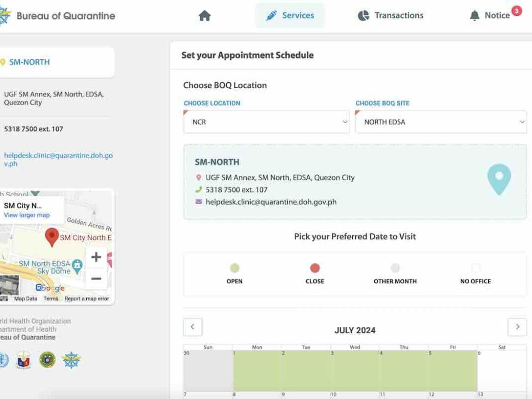532x399 pixels.
Task: Click the Bureau of Quarantine logo
Action: [x=4, y=16]
